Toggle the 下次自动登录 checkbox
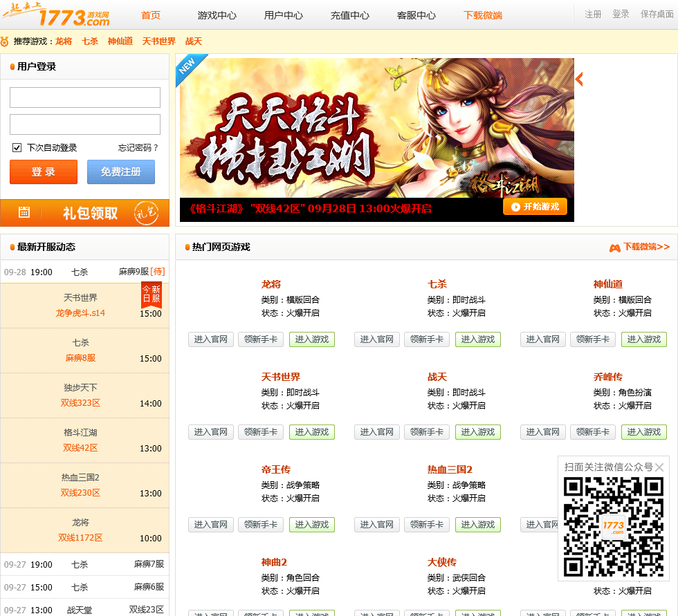The width and height of the screenshot is (678, 616). click(x=17, y=148)
